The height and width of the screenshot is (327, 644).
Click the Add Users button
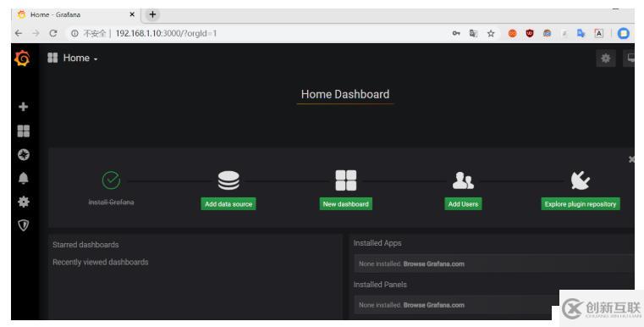pos(463,204)
